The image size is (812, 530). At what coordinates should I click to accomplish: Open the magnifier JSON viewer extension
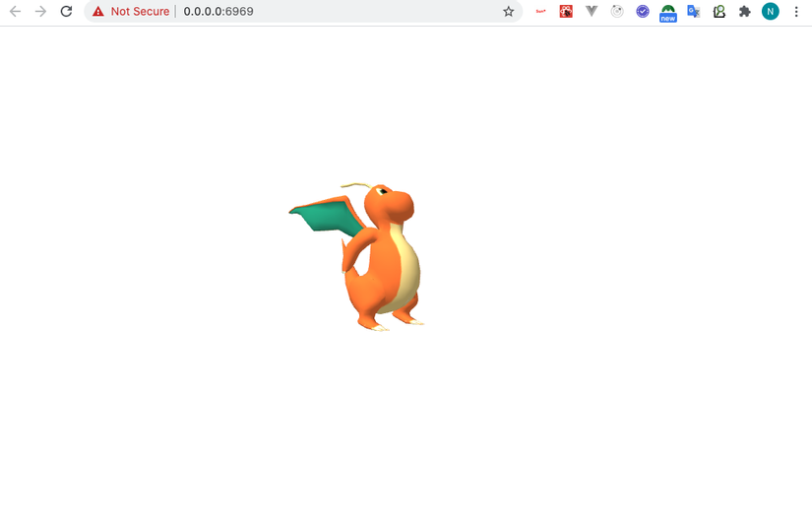(718, 12)
